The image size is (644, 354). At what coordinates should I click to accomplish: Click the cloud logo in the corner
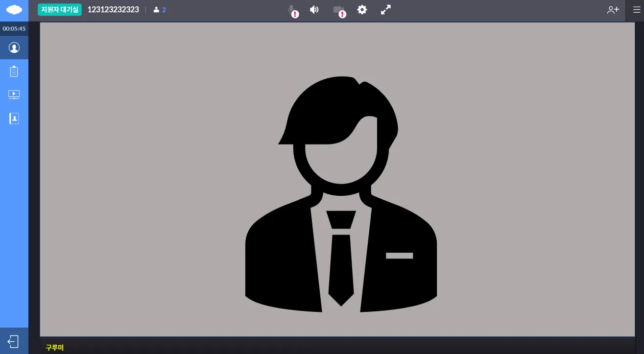click(x=14, y=10)
